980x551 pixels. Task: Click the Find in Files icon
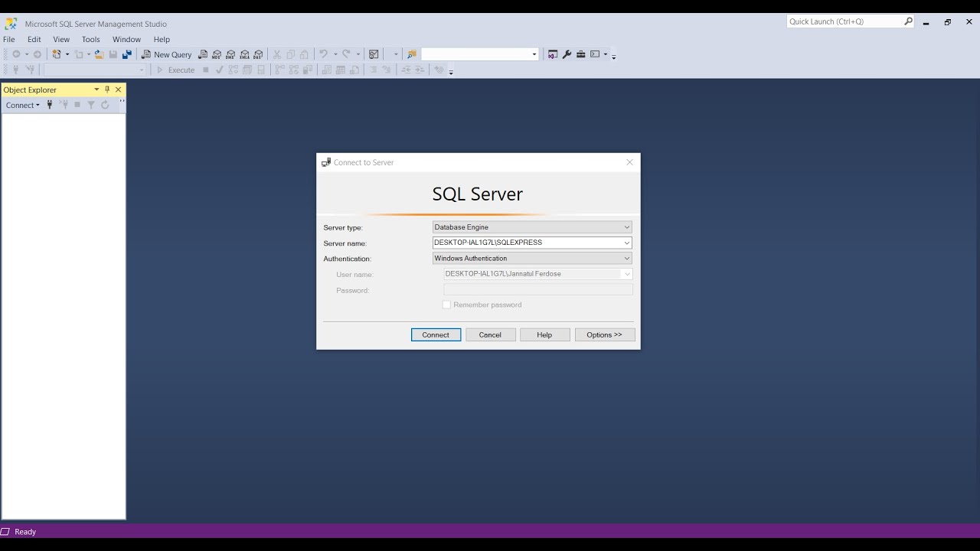coord(411,54)
